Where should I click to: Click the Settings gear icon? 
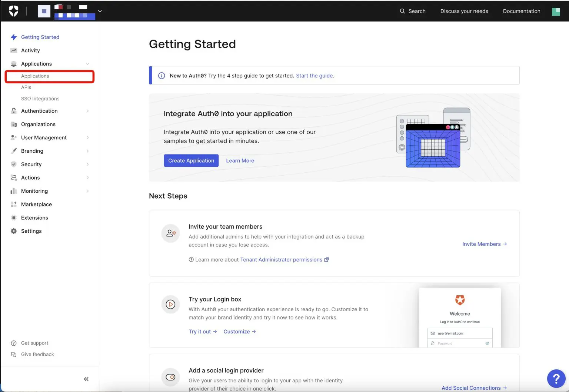tap(14, 231)
